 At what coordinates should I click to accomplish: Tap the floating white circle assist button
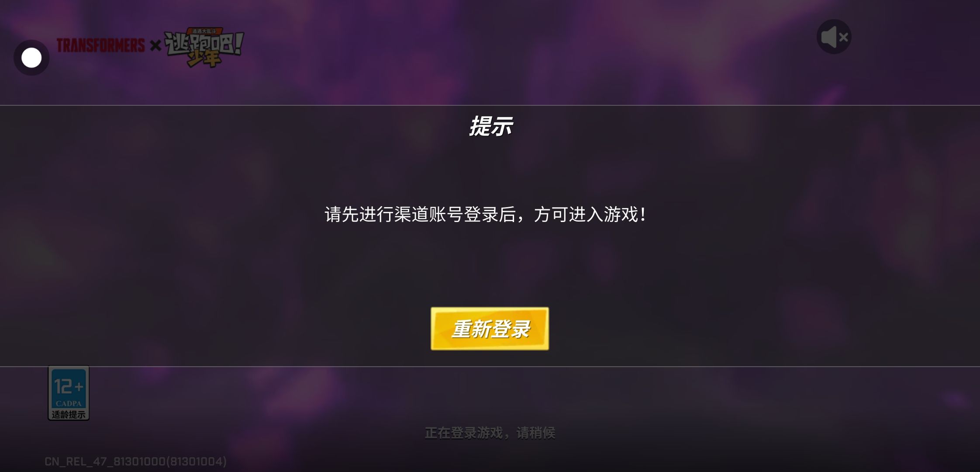pos(31,58)
